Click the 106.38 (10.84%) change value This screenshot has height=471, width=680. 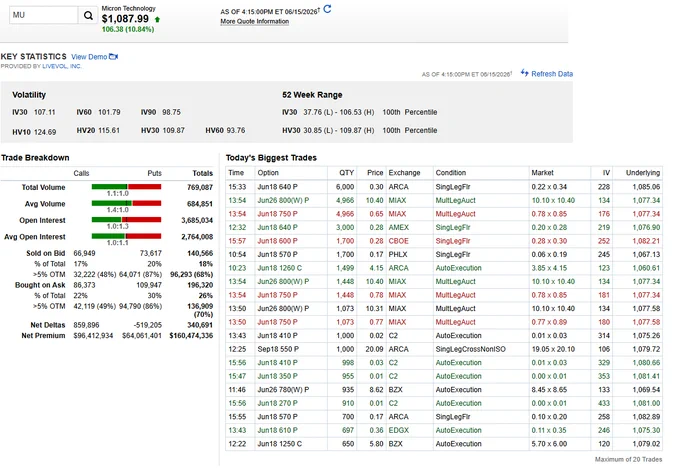click(x=128, y=29)
